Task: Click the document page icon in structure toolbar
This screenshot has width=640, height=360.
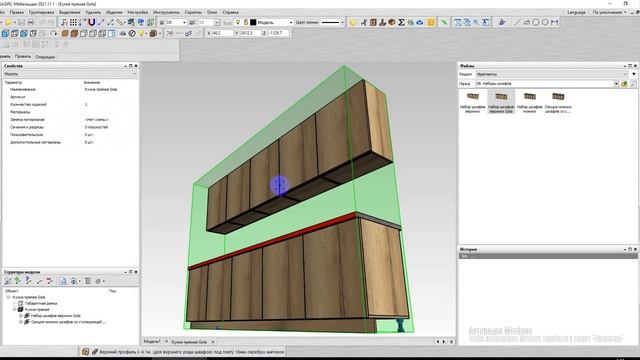Action: pos(63,281)
